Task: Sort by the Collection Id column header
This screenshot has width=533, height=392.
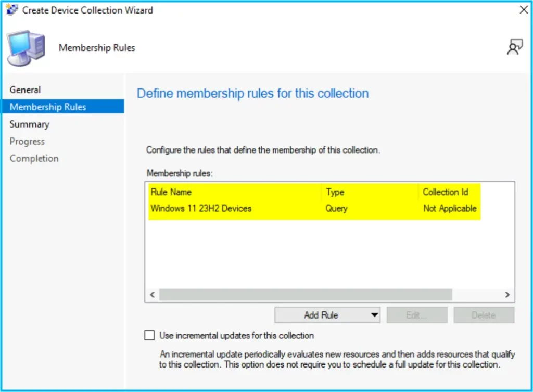Action: pos(446,192)
